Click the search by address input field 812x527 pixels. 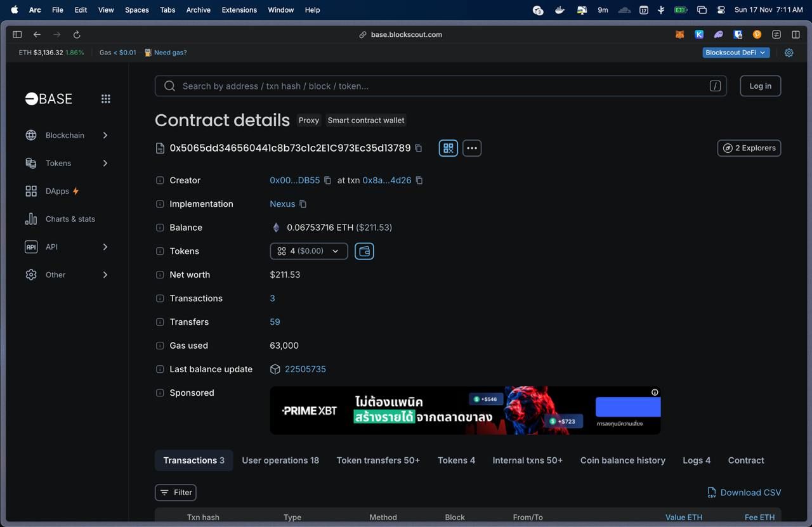click(441, 86)
